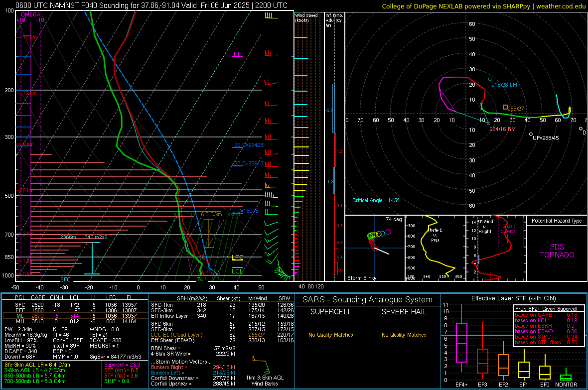This screenshot has width=588, height=390.
Task: Click the 'STP (cin) = 6.5' value
Action: [x=121, y=370]
